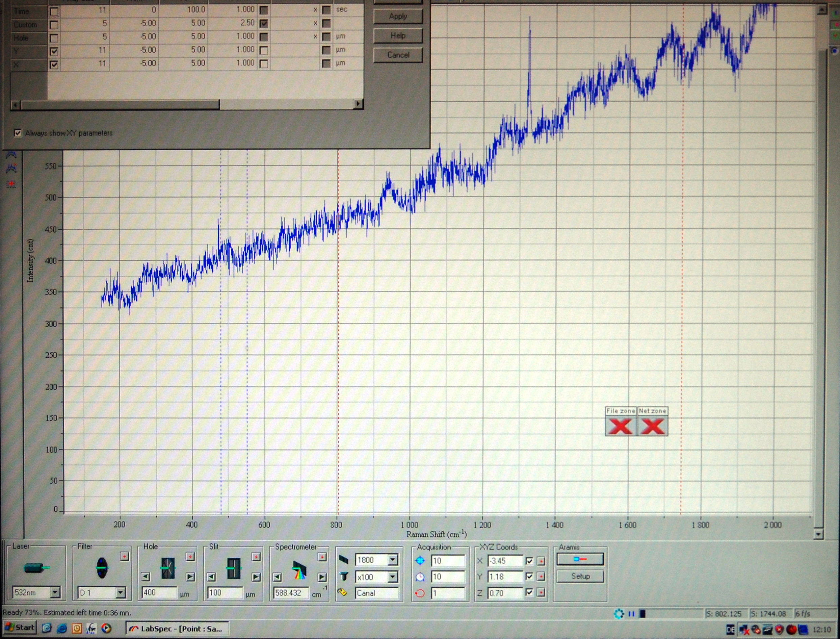Screen dimensions: 840x639
Task: Click the laser source icon in Laser panel
Action: pos(36,568)
